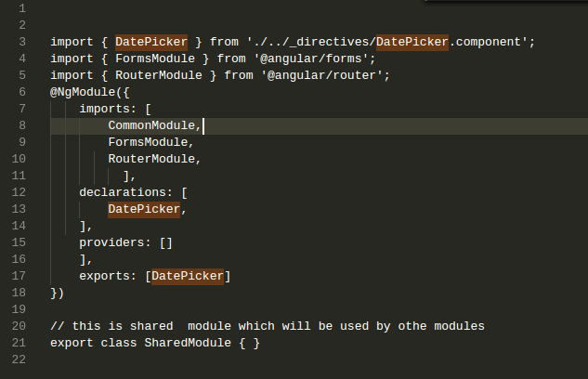Viewport: 588px width, 379px height.
Task: Click the providers: [] line
Action: click(125, 243)
